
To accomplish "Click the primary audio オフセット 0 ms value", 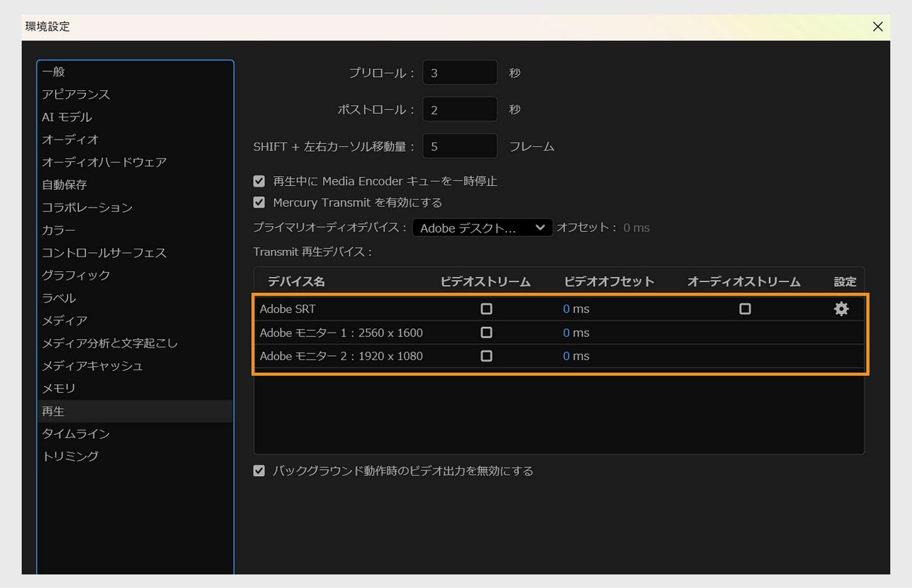I will tap(636, 228).
